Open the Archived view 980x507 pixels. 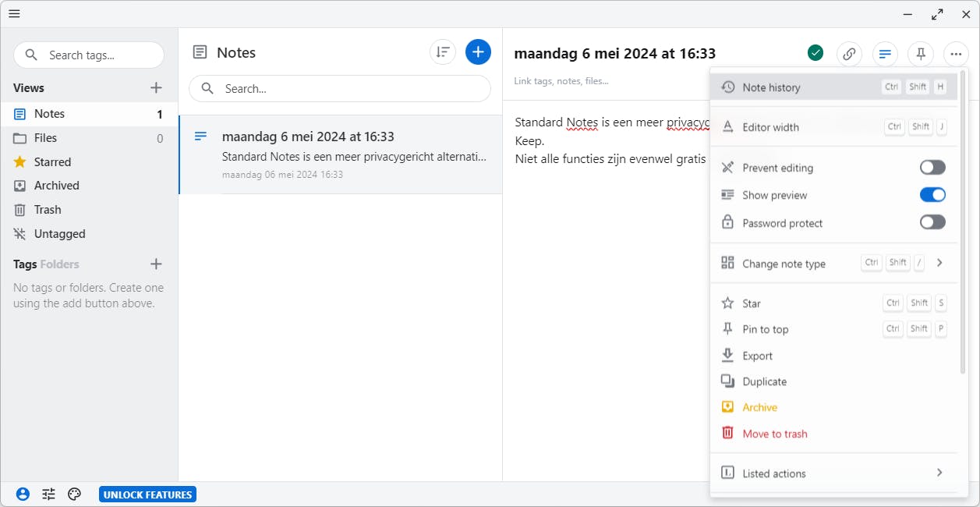(x=89, y=186)
